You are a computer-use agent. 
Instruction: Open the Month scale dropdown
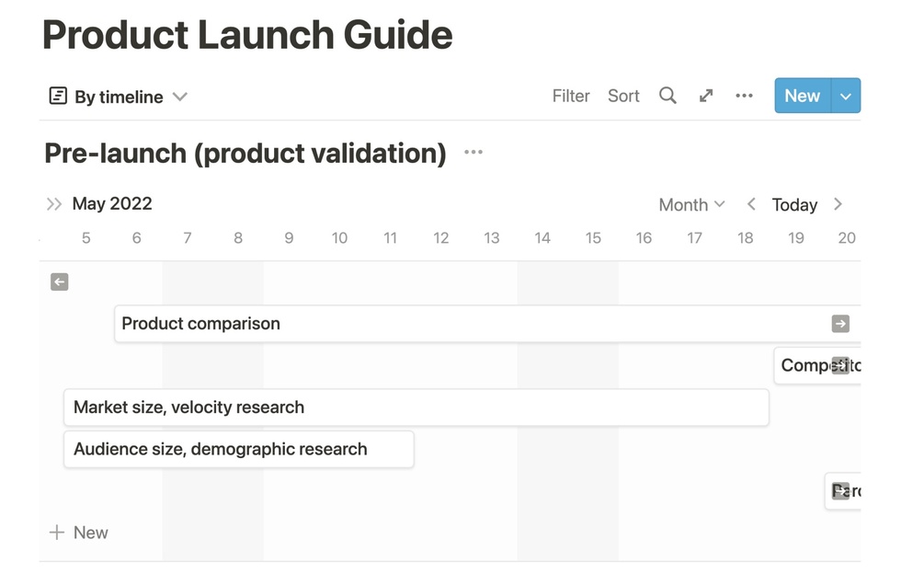tap(691, 204)
